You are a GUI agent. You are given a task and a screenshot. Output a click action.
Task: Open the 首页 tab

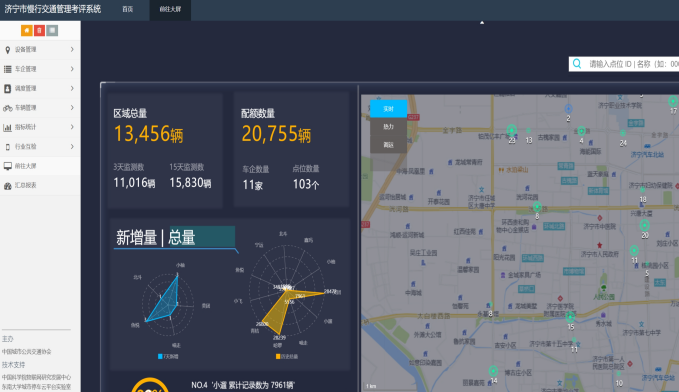coord(128,9)
